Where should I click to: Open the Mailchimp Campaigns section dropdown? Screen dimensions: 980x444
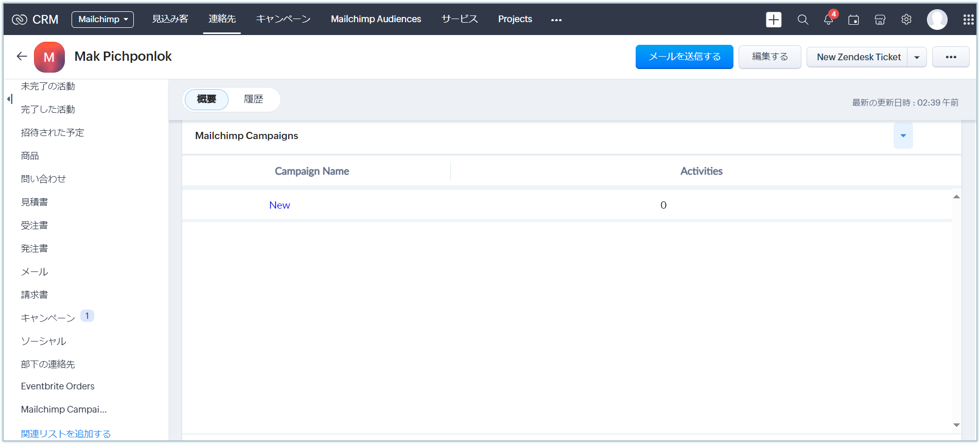pos(903,135)
